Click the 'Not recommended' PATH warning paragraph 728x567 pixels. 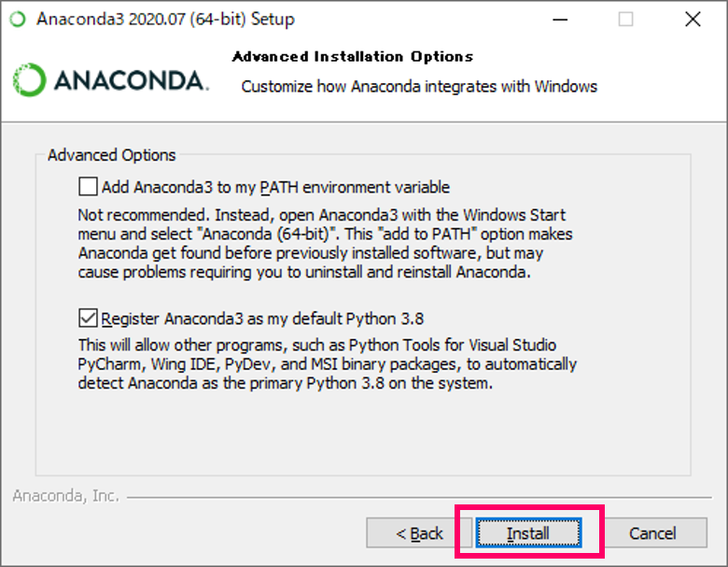[x=325, y=244]
